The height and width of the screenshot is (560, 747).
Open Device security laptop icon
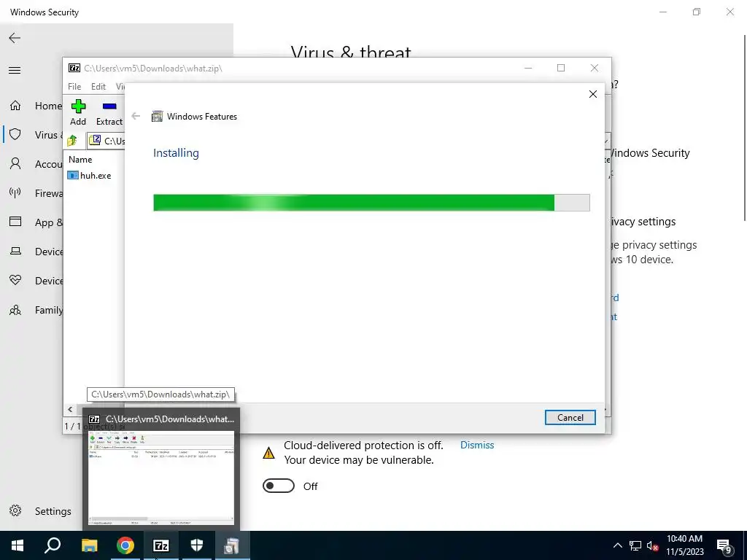pyautogui.click(x=15, y=251)
